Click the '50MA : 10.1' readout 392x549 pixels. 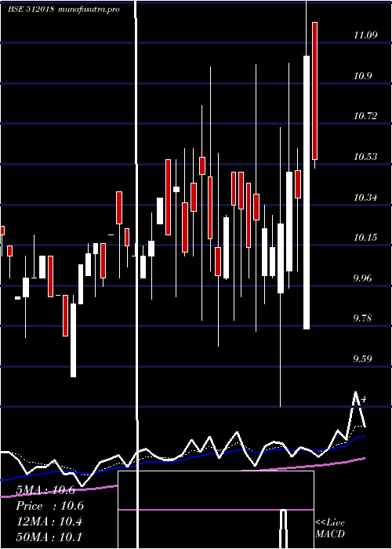tap(49, 537)
